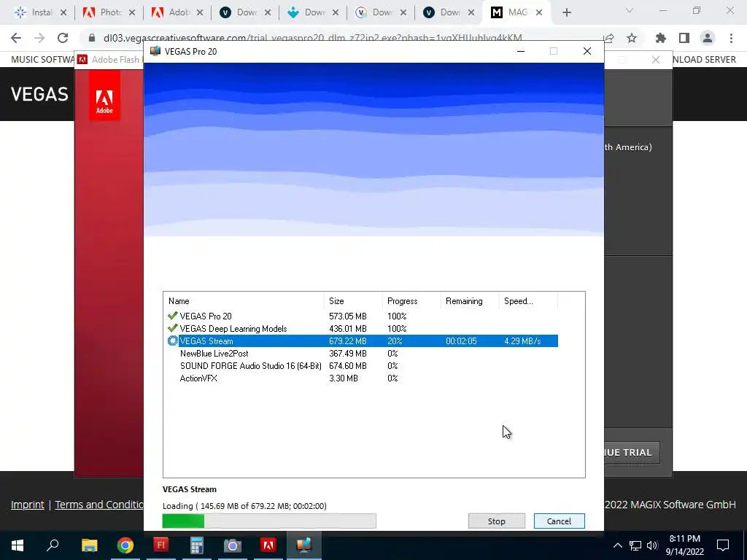
Task: Minimize the VEGAS Pro 20 installer window
Action: (521, 51)
